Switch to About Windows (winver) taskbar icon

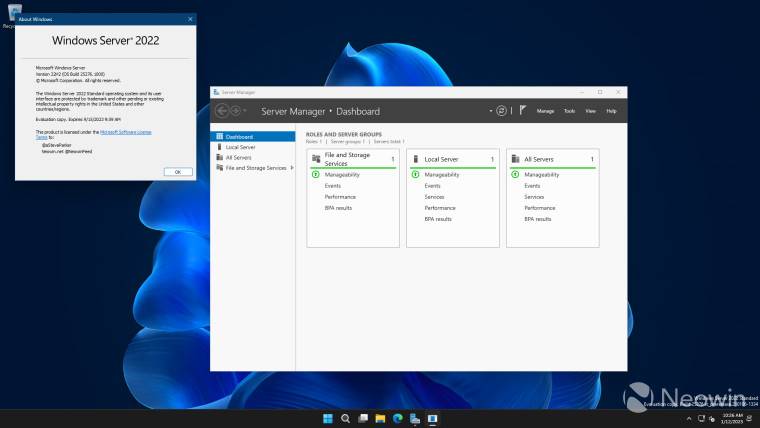click(432, 418)
